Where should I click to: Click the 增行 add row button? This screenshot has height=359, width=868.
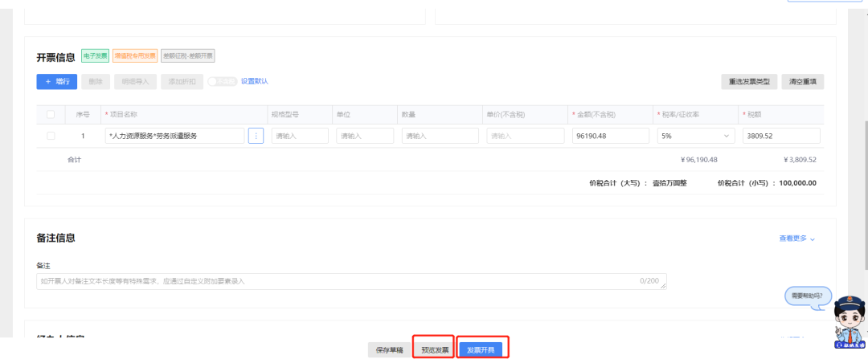coord(56,81)
